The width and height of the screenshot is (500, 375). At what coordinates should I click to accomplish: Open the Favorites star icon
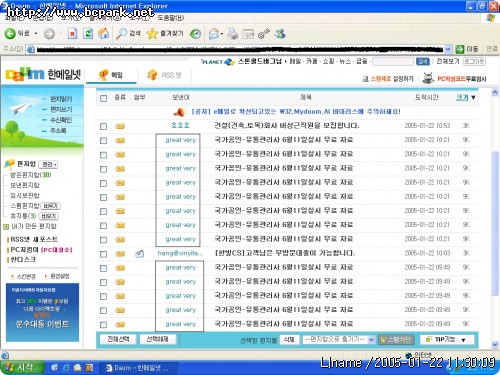click(x=152, y=33)
